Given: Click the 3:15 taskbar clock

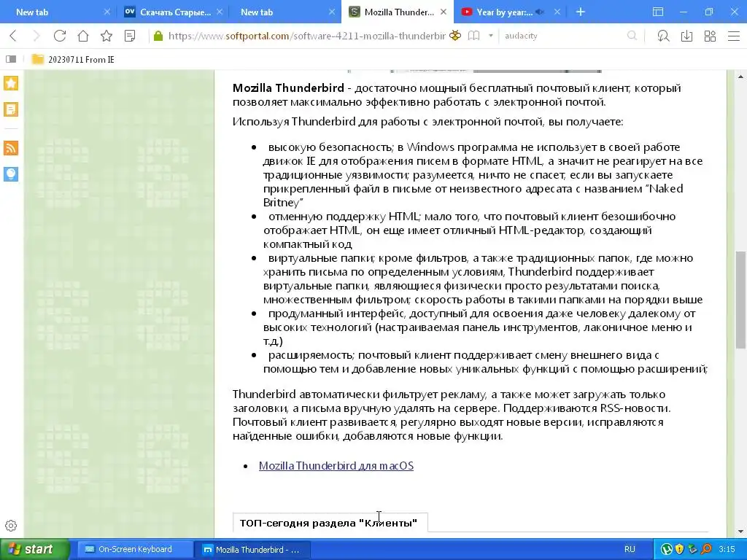Looking at the screenshot, I should (x=727, y=549).
